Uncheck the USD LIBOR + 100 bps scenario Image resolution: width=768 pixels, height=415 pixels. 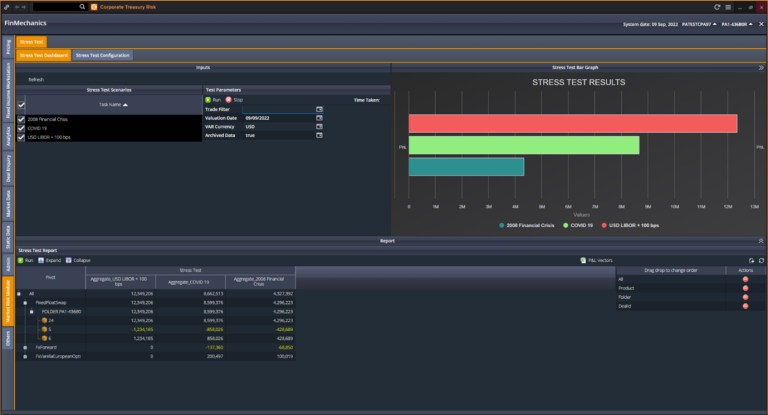pyautogui.click(x=21, y=137)
